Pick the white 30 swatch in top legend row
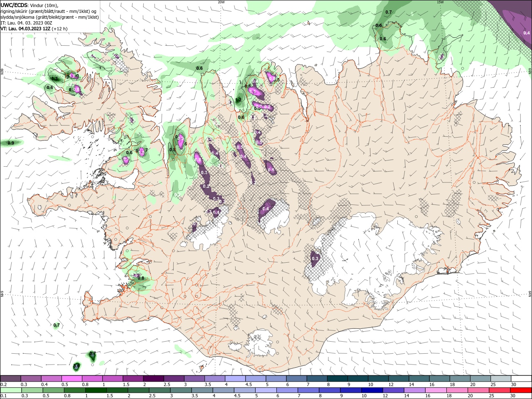 tap(521, 379)
